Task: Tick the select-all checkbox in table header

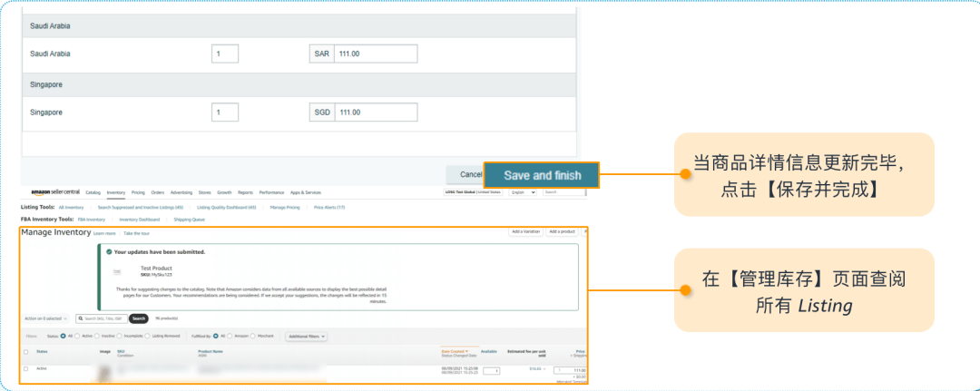Action: pos(25,351)
